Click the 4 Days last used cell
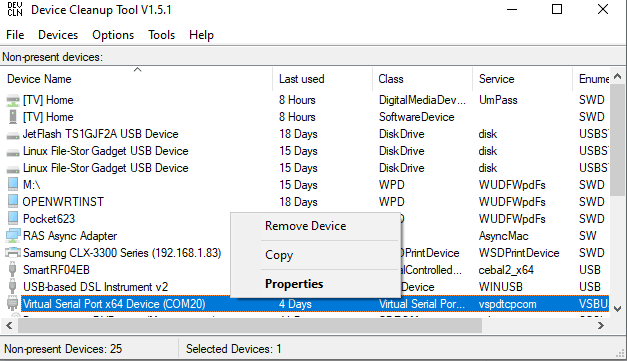This screenshot has width=627, height=361. pos(295,304)
